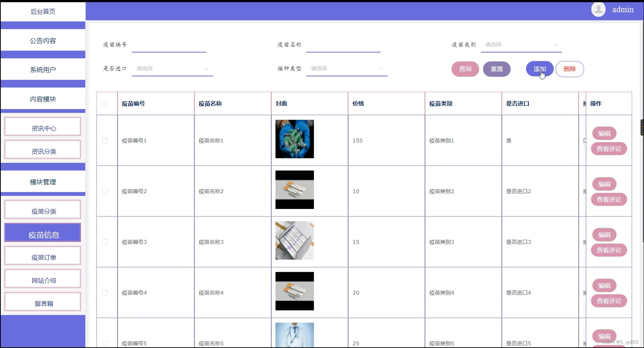The width and height of the screenshot is (644, 348).
Task: Click 查看评论 for 疫苗编号1 row
Action: point(609,149)
